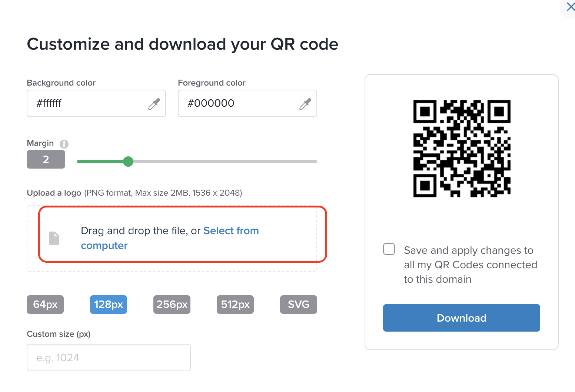Open file browser via Select from computer
575x392 pixels.
point(231,230)
